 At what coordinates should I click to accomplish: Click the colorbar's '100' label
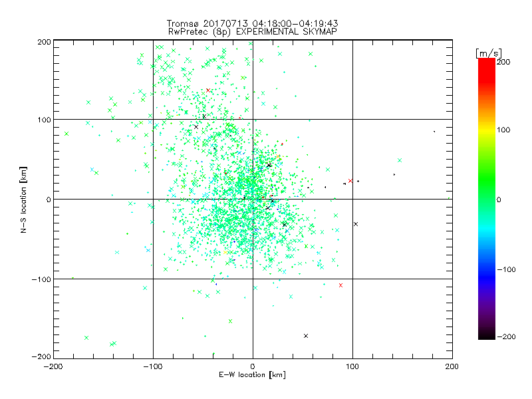(503, 130)
